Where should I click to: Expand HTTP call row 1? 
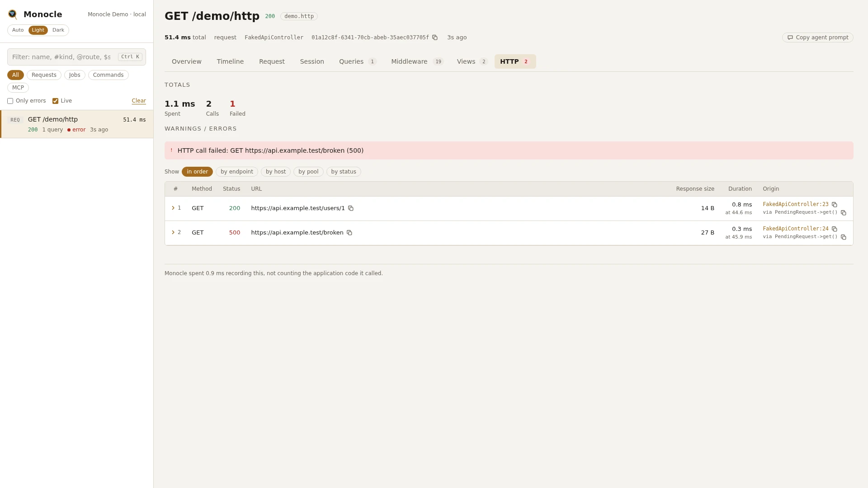173,208
